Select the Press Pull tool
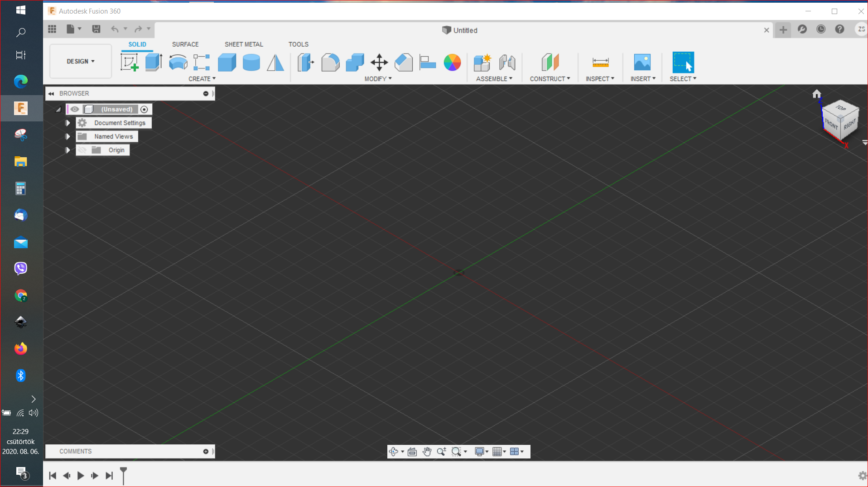Viewport: 868px width, 487px height. 306,62
